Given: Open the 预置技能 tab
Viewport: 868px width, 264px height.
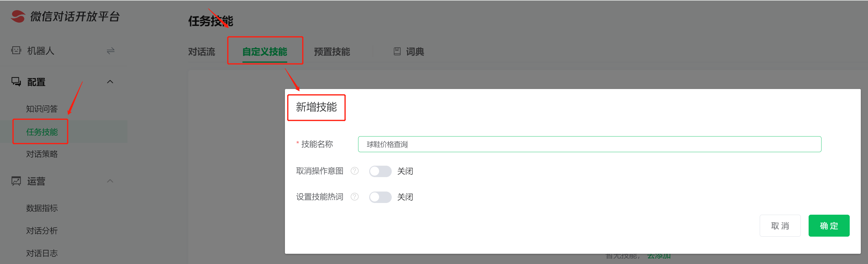Looking at the screenshot, I should (x=331, y=52).
